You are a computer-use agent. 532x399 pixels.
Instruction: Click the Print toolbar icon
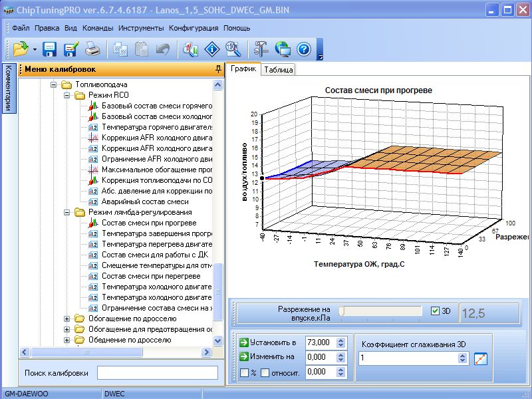92,49
